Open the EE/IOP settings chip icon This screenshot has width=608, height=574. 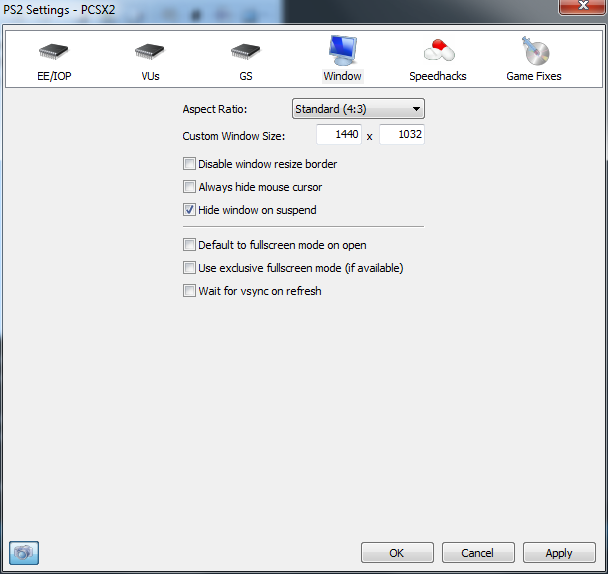(x=54, y=51)
